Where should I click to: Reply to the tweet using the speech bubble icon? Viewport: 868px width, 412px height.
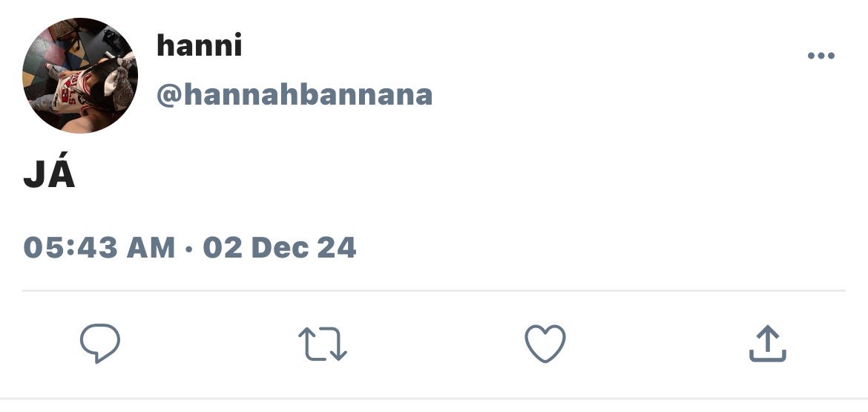pyautogui.click(x=100, y=343)
